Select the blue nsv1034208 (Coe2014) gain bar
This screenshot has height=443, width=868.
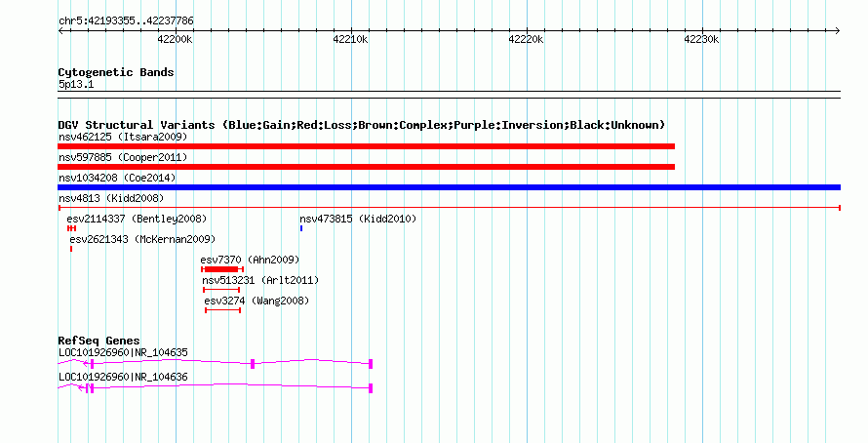(449, 187)
